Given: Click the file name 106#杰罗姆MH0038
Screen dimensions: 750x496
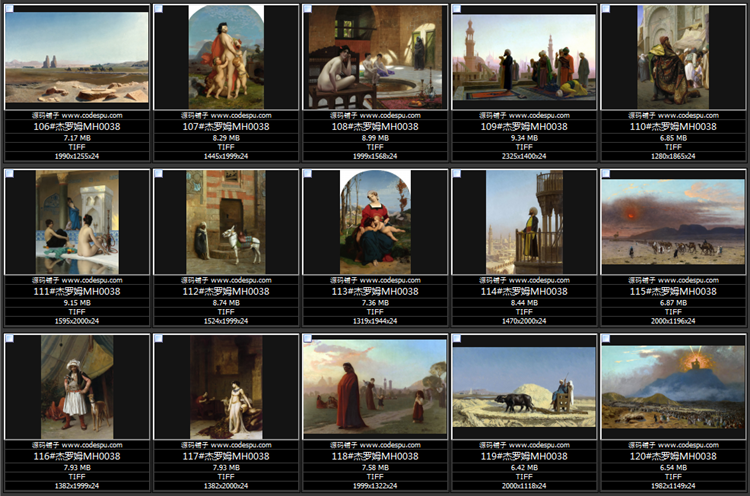Looking at the screenshot, I should (77, 127).
